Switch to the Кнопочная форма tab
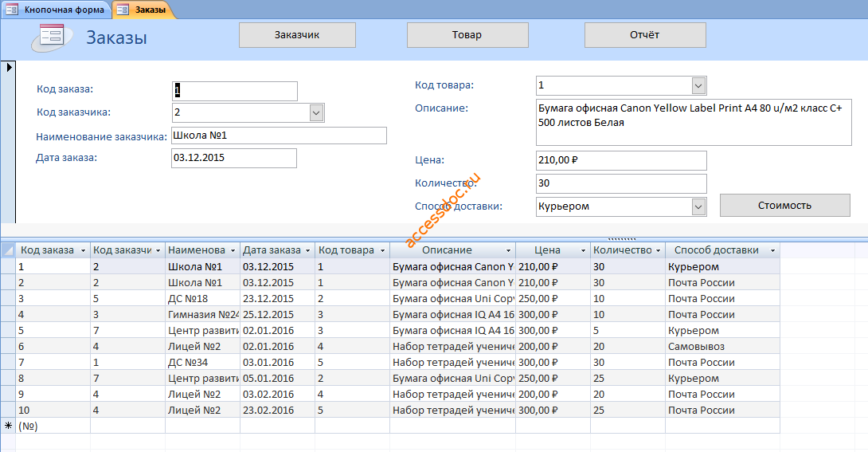Viewport: 868px width, 452px height. (x=57, y=10)
